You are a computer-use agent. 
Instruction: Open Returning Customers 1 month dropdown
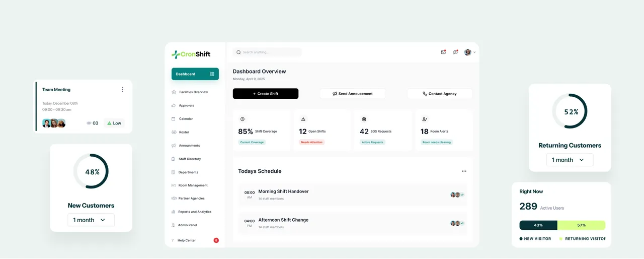point(570,160)
